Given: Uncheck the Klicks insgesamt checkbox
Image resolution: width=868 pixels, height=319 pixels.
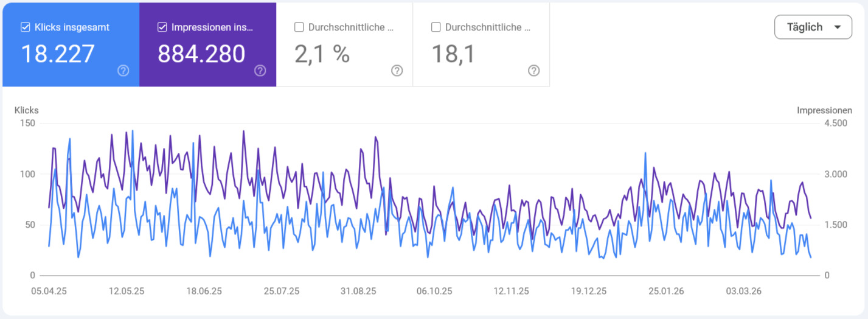Looking at the screenshot, I should tap(26, 27).
